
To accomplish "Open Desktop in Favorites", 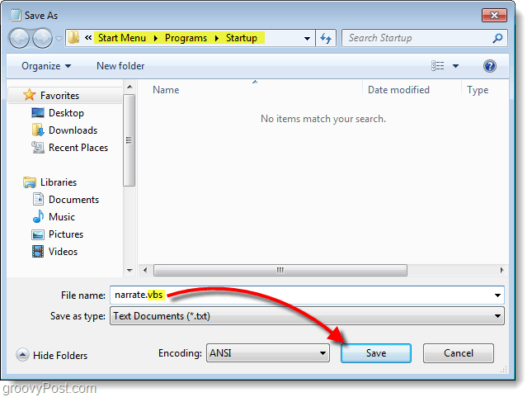I will (66, 113).
